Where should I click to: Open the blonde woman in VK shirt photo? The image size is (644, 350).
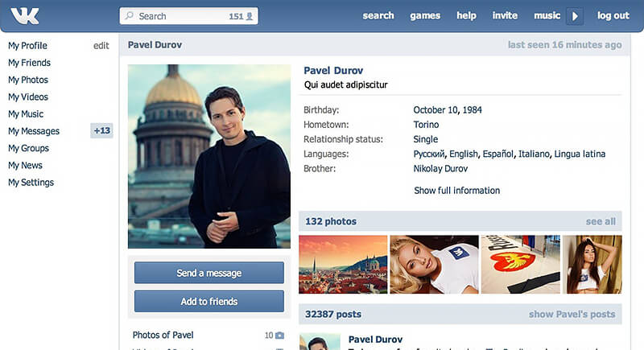[434, 264]
